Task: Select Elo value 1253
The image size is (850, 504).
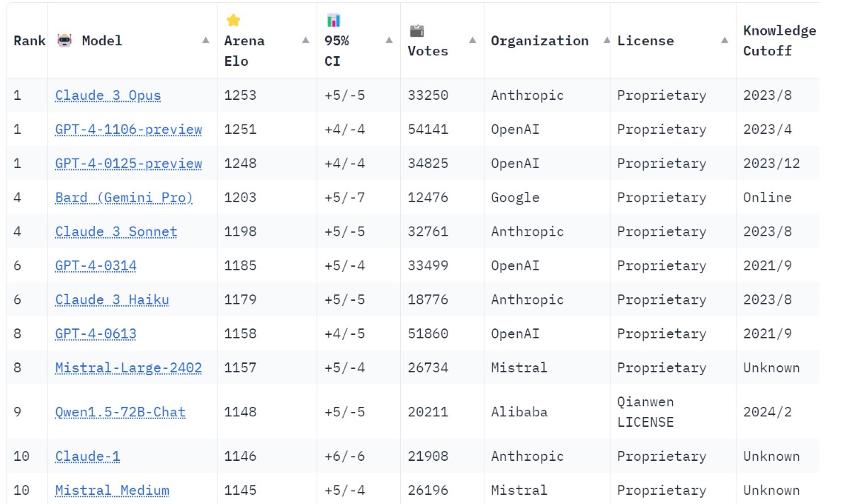Action: tap(240, 96)
